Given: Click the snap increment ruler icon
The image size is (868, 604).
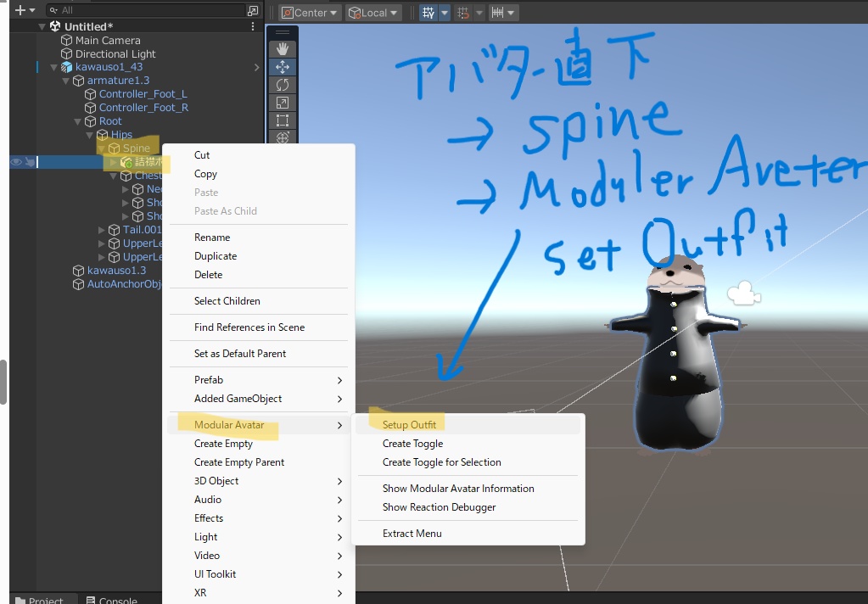Looking at the screenshot, I should pos(498,12).
